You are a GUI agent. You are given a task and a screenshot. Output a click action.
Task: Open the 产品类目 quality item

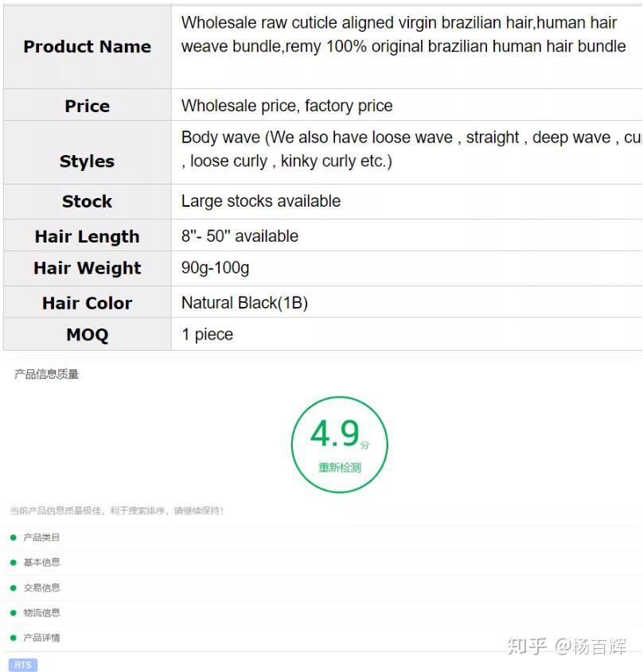pos(41,538)
